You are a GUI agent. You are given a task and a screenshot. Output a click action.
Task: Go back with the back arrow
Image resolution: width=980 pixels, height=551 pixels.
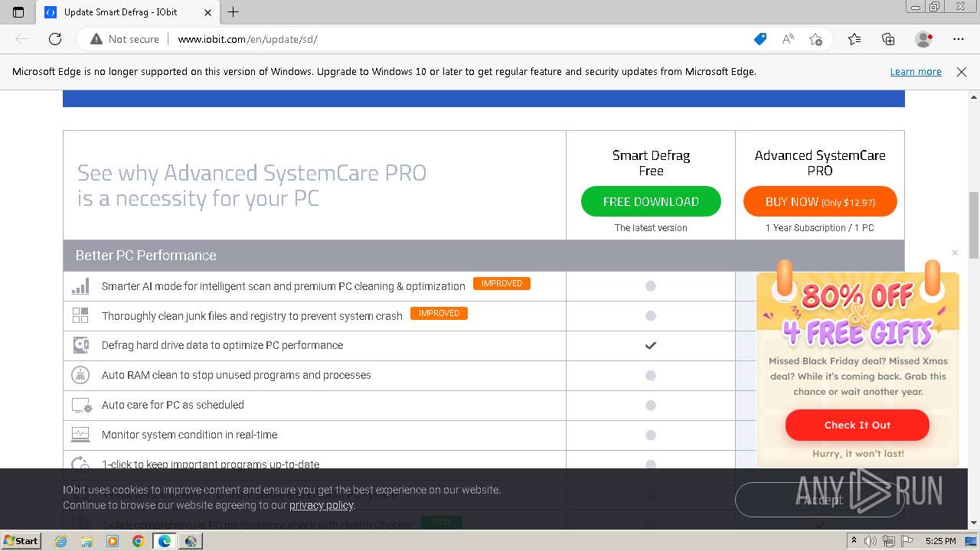(21, 39)
